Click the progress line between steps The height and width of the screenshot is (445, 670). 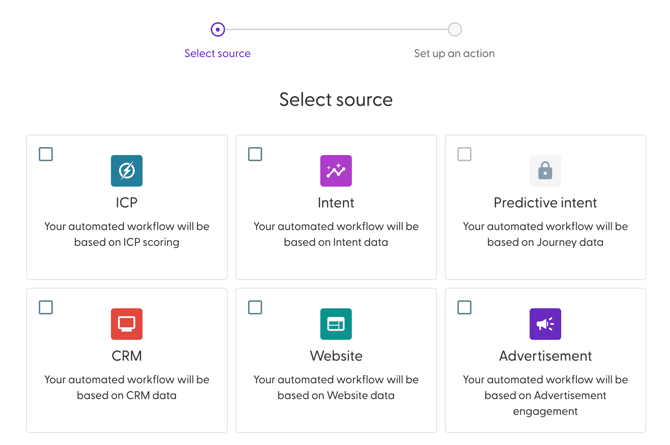coord(336,29)
